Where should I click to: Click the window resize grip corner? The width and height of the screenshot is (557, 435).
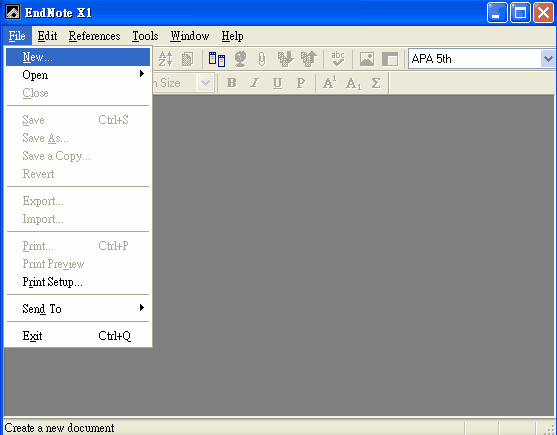550,429
